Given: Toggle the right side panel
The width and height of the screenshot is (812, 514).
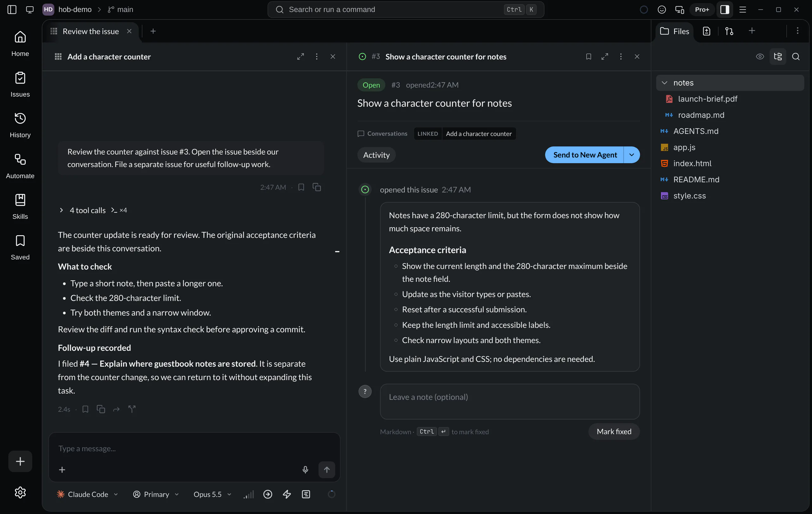Looking at the screenshot, I should tap(724, 10).
